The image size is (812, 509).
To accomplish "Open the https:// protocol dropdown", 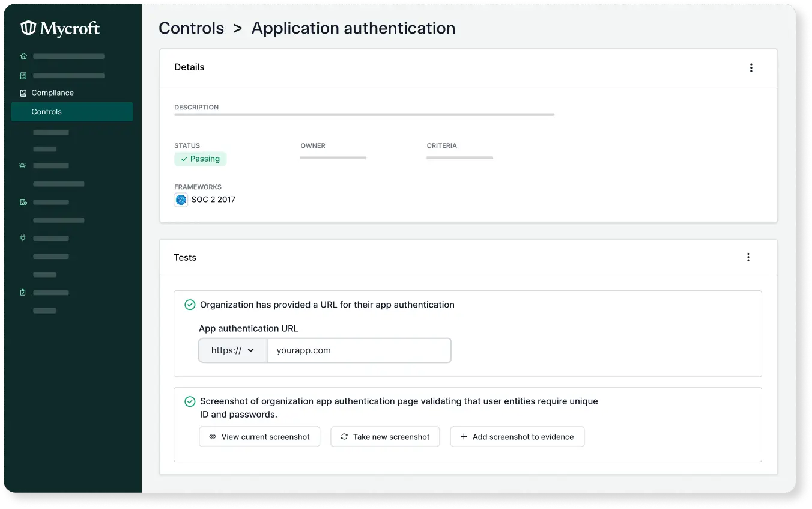I will (x=233, y=350).
